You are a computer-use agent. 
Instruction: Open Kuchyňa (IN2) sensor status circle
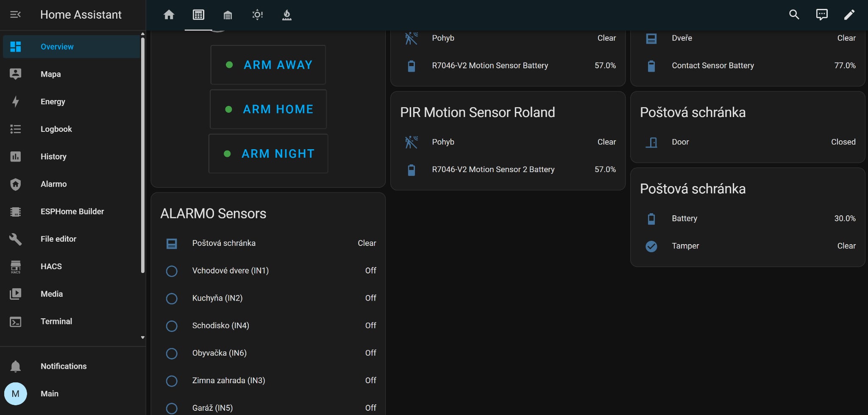coord(172,298)
